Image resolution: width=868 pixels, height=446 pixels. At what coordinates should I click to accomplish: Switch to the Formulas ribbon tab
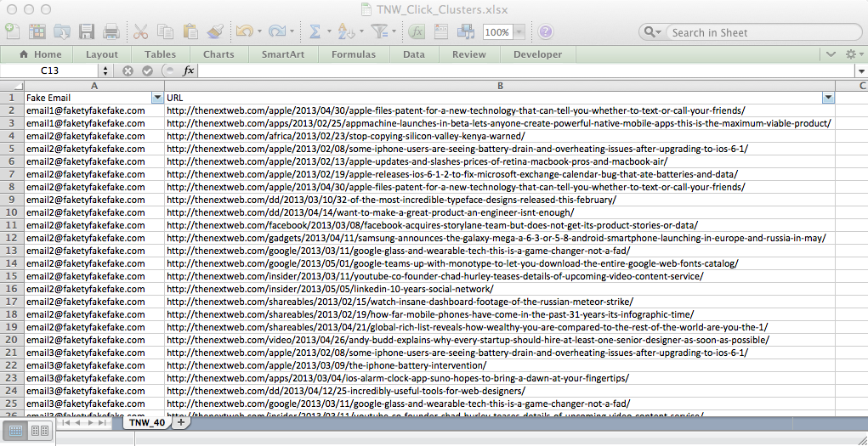tap(353, 54)
